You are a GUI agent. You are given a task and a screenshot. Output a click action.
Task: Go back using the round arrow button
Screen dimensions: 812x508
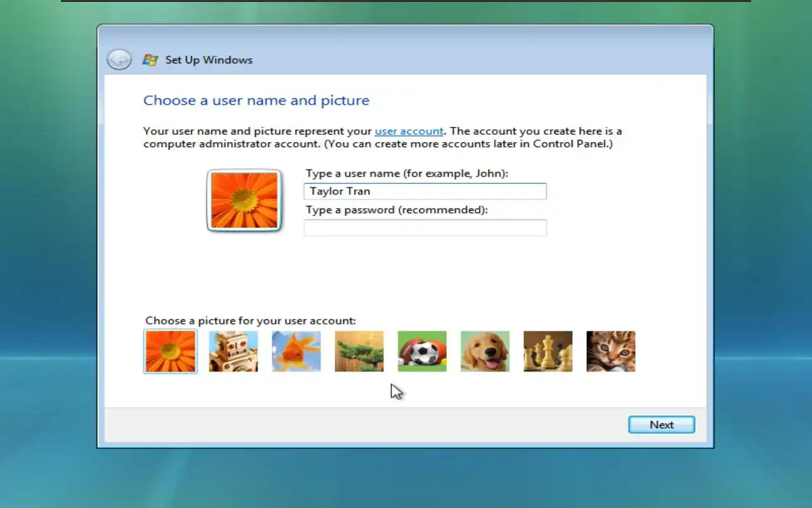tap(119, 60)
